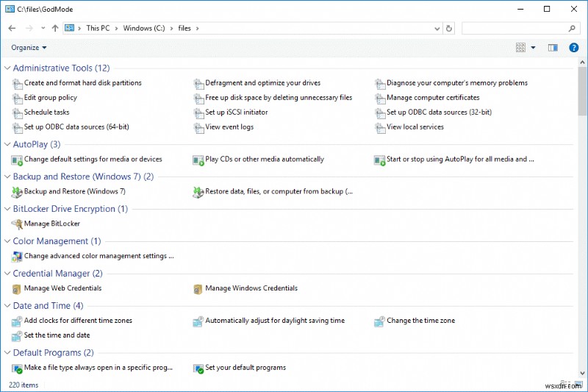588x392 pixels.
Task: Go up one folder level arrow
Action: 55,28
